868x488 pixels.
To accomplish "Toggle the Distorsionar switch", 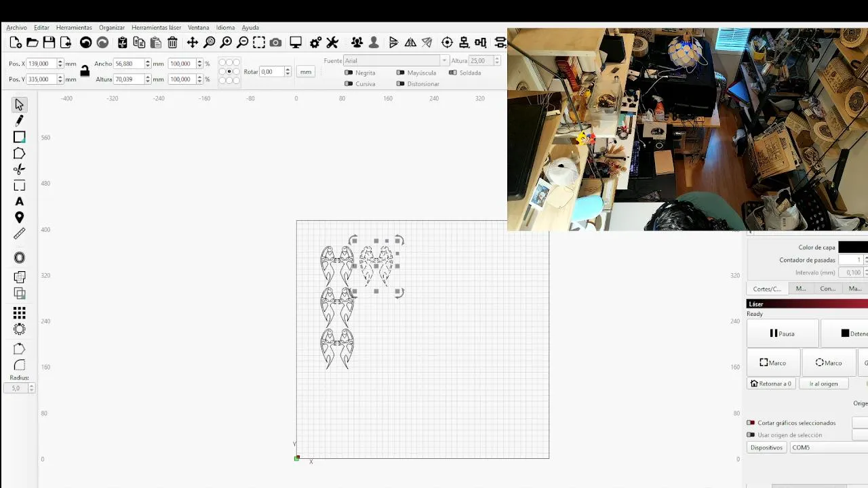I will [400, 84].
